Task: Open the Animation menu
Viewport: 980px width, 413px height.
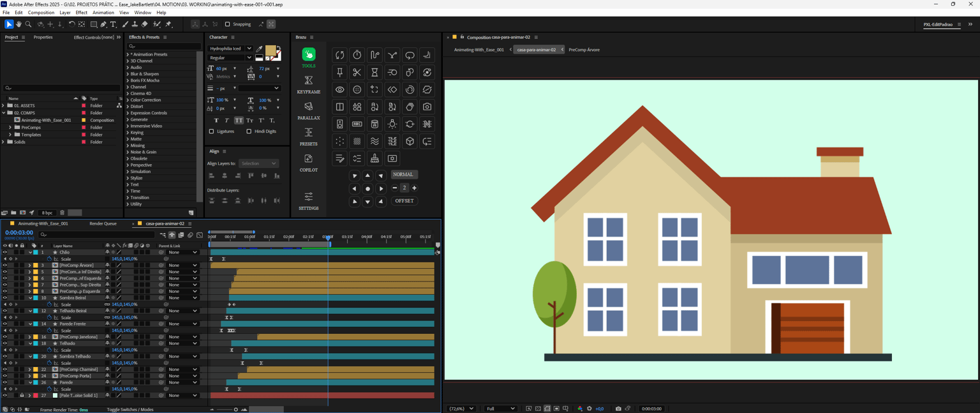Action: click(x=103, y=12)
